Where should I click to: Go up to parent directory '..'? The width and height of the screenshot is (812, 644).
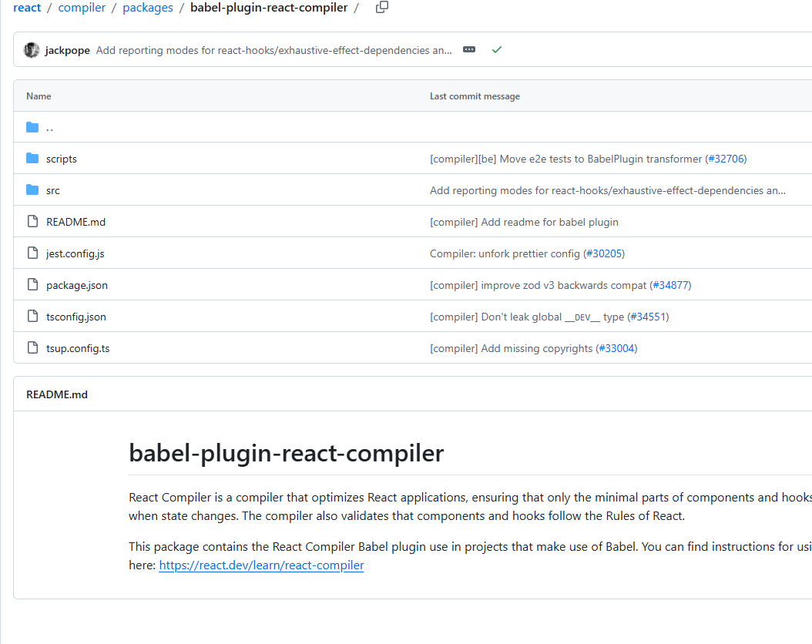[50, 127]
